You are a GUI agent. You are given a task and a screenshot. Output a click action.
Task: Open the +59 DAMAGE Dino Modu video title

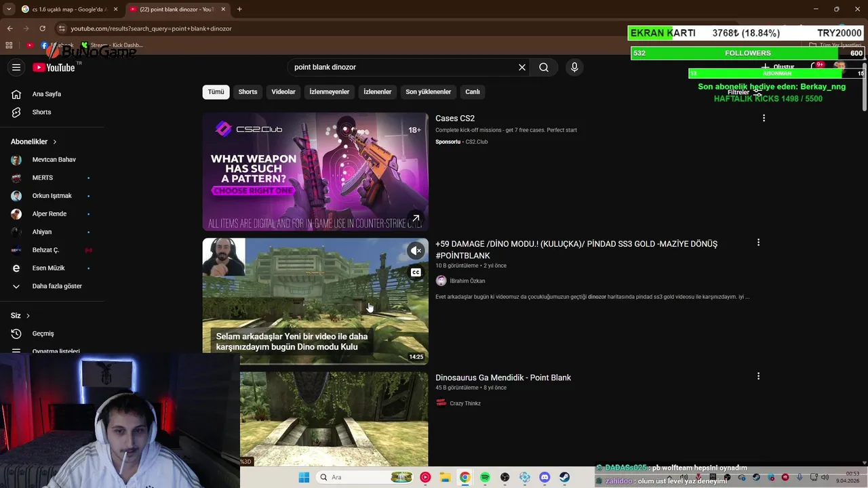click(576, 249)
